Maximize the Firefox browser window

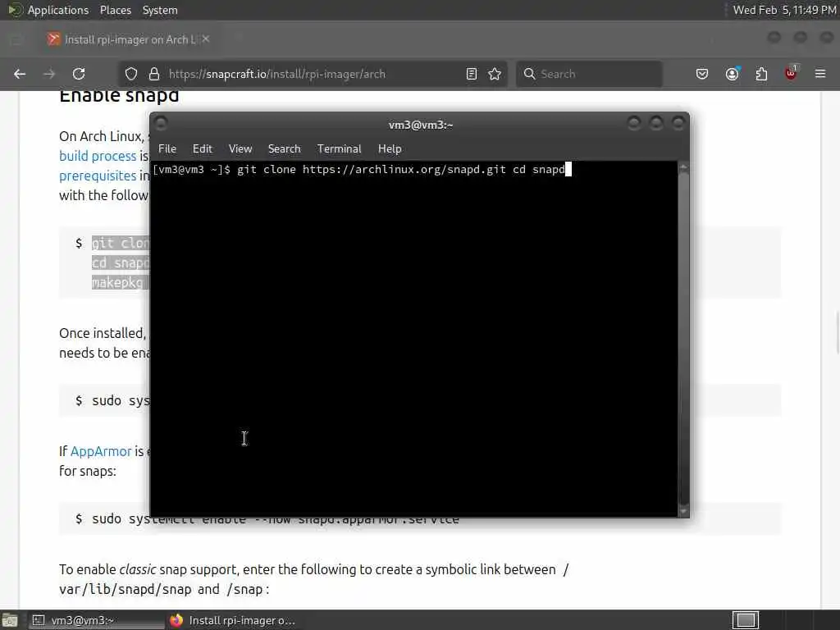[x=801, y=37]
